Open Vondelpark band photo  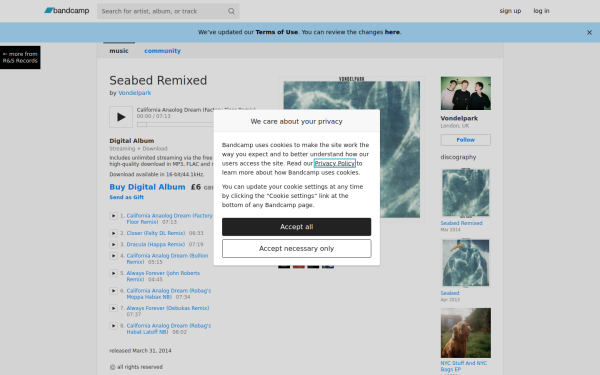[465, 93]
